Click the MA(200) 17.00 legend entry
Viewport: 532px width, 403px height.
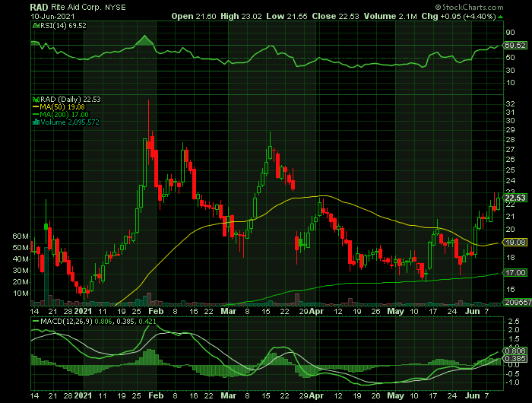point(64,115)
